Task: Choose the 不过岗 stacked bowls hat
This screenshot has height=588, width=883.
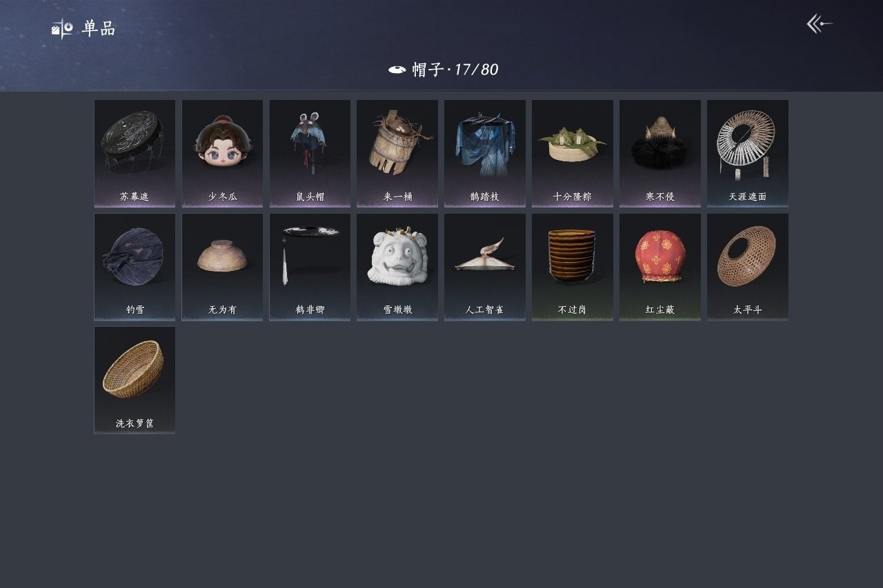Action: [573, 267]
